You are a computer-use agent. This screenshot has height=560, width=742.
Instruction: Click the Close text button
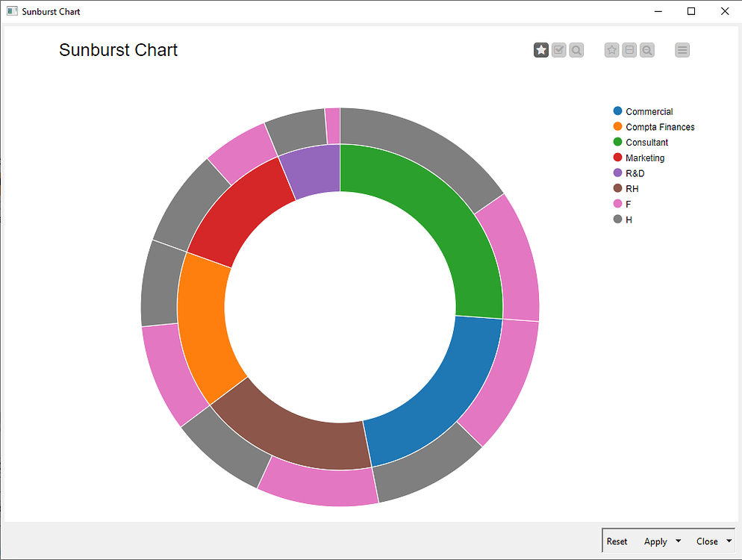click(x=706, y=541)
